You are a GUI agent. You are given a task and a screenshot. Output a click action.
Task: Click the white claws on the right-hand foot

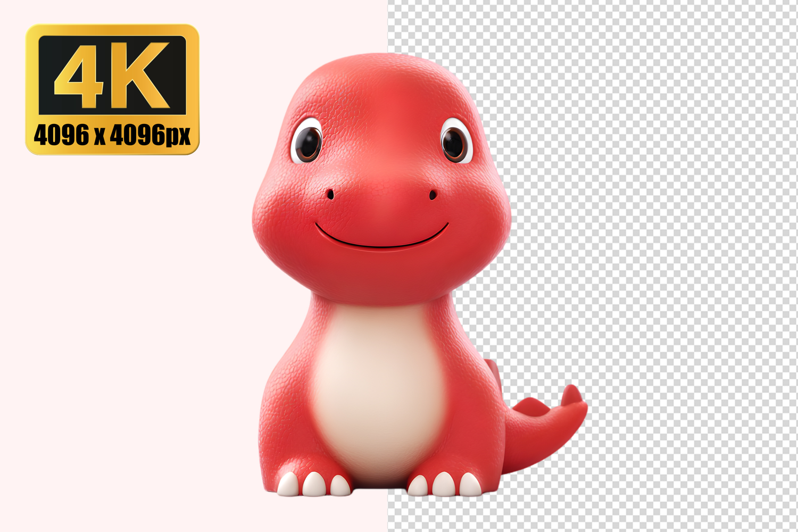click(444, 484)
